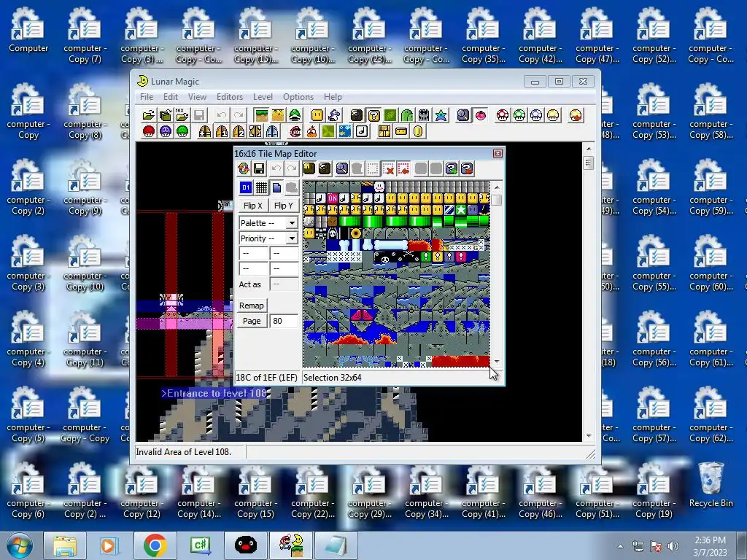Screen dimensions: 747x560
Task: Click the purple poison mushroom in second row
Action: (166, 131)
